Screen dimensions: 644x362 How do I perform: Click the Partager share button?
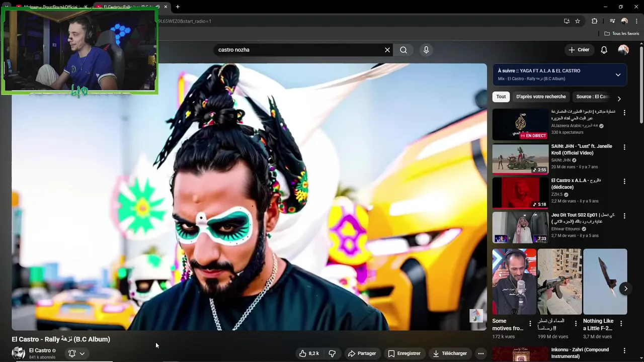(362, 353)
